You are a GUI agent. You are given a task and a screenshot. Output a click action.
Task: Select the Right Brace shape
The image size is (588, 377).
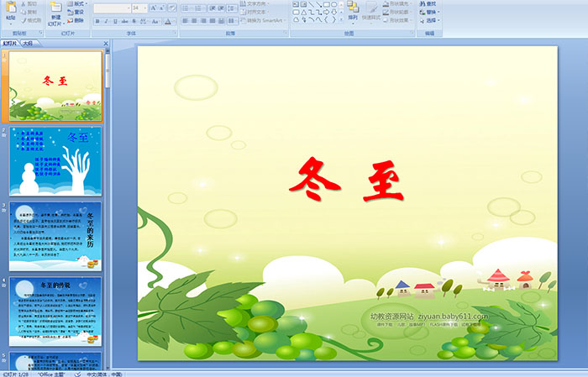334,19
